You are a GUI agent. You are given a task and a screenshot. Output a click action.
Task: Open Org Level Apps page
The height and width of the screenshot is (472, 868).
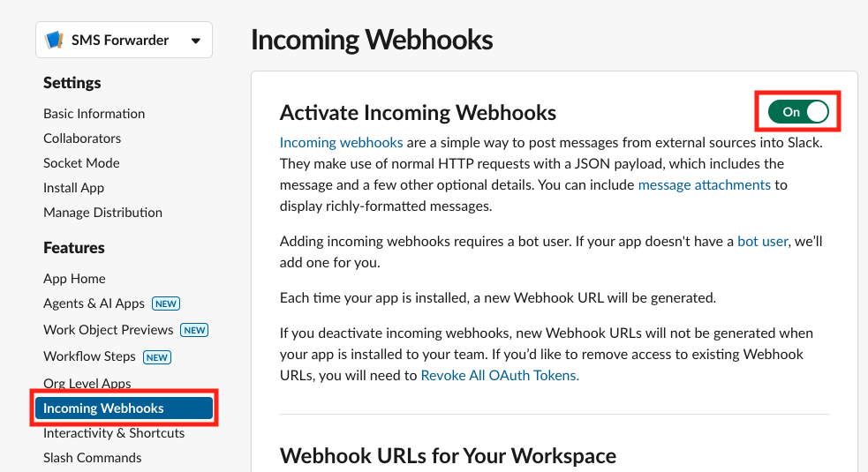click(x=87, y=383)
